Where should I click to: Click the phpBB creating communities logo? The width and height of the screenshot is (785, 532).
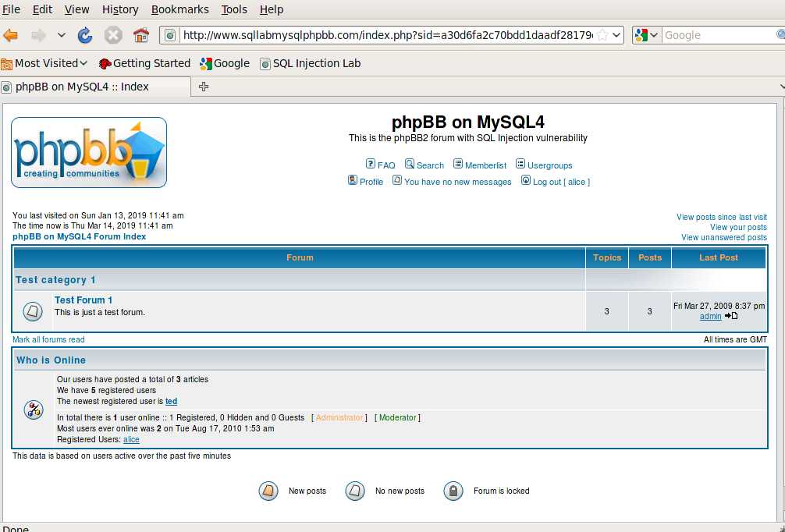89,152
